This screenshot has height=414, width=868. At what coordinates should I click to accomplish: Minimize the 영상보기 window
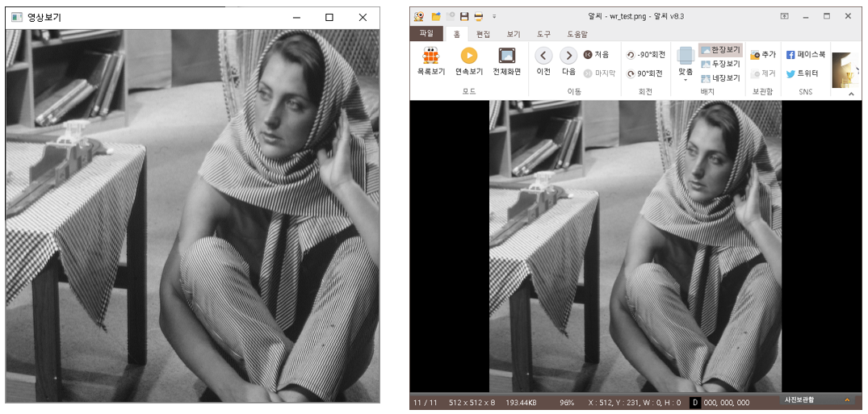296,17
